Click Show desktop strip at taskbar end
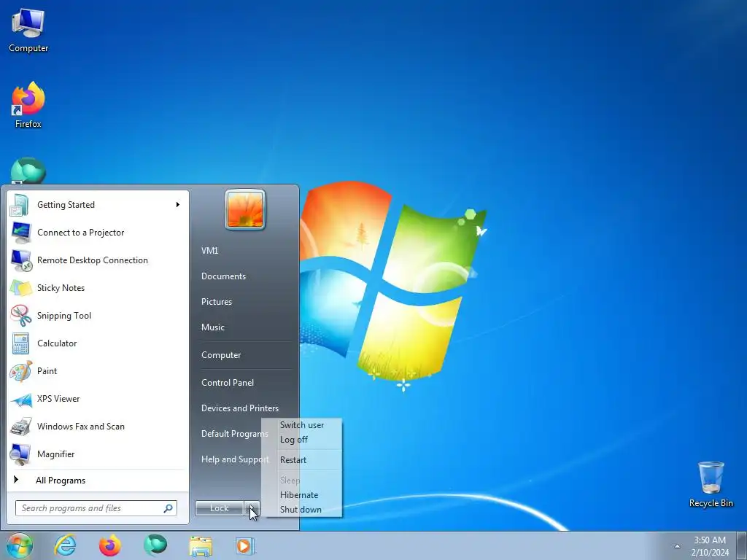This screenshot has height=560, width=747. pos(742,546)
